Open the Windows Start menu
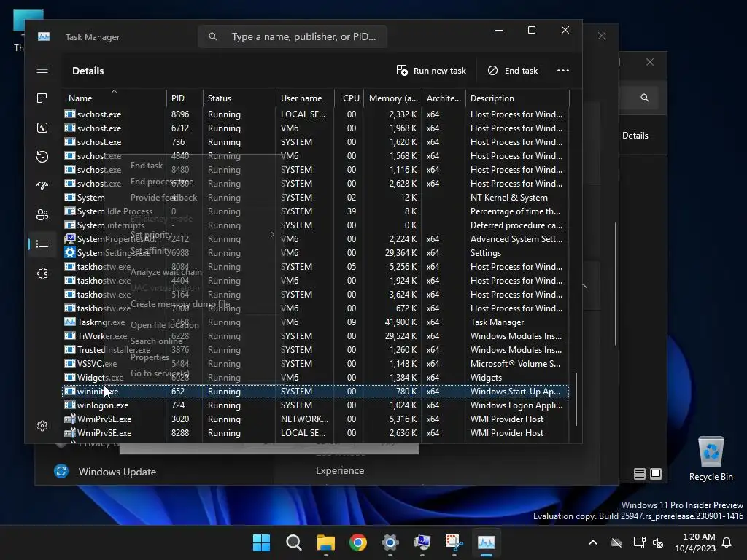Image resolution: width=747 pixels, height=560 pixels. [x=261, y=542]
